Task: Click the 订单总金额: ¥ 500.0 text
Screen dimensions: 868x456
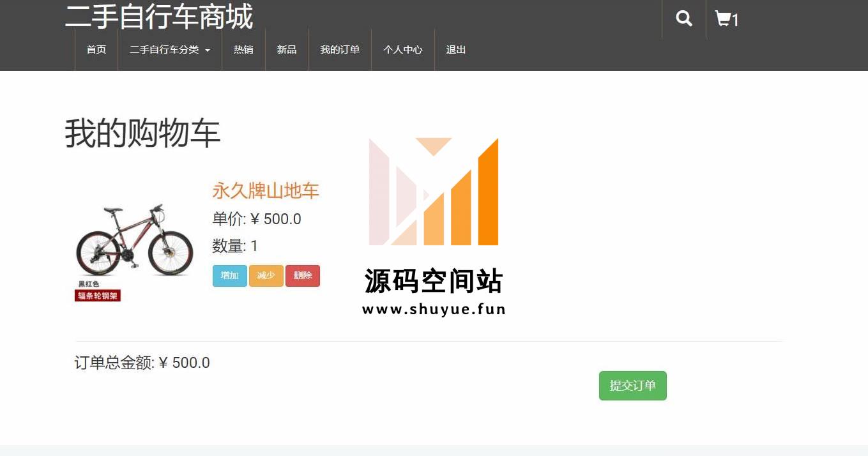Action: click(x=142, y=363)
